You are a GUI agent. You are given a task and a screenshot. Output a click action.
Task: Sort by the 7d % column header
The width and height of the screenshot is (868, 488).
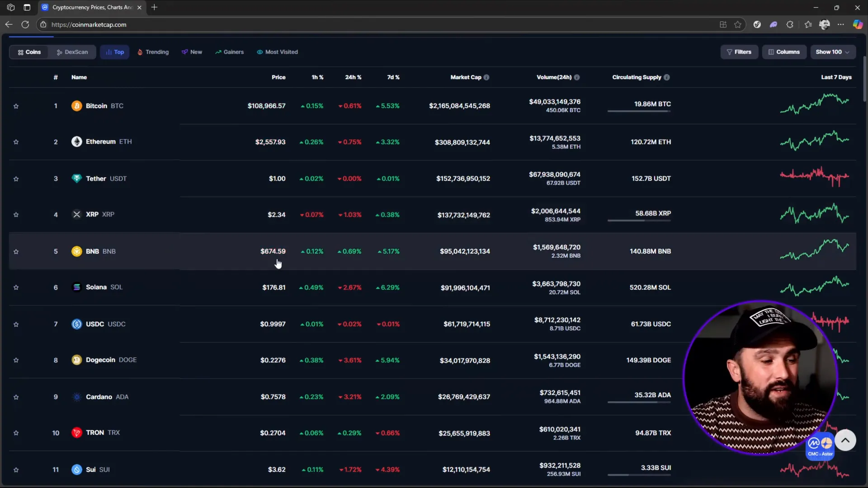pos(393,77)
